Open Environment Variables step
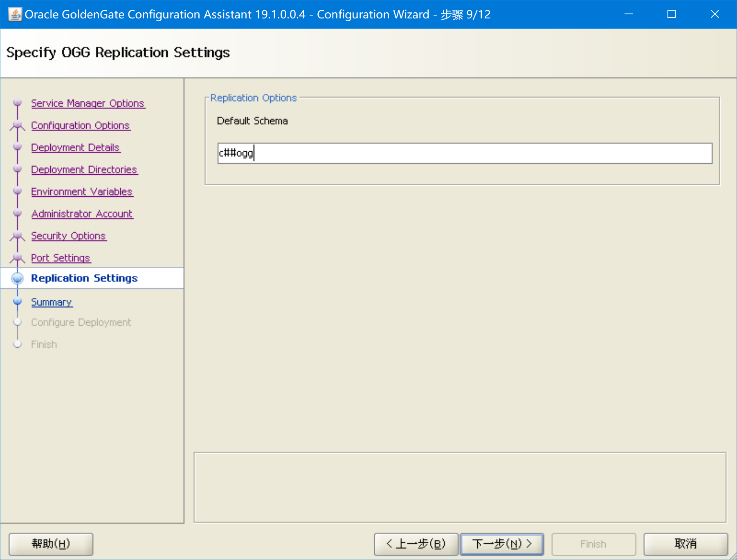The width and height of the screenshot is (737, 560). [82, 192]
